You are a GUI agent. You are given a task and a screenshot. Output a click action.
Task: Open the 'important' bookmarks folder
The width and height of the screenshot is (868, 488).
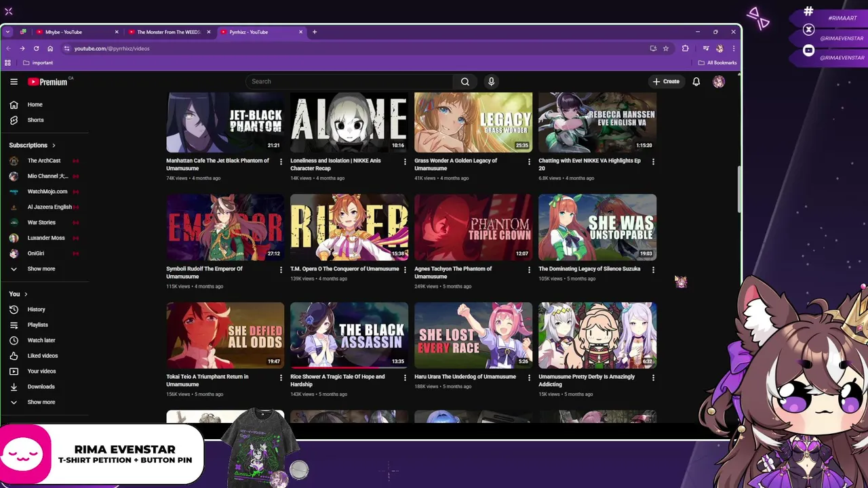tap(38, 63)
